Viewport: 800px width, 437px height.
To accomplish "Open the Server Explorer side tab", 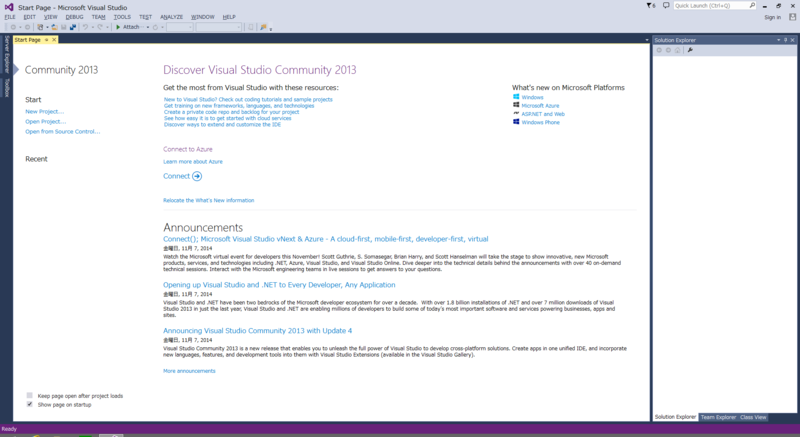I will click(x=7, y=54).
